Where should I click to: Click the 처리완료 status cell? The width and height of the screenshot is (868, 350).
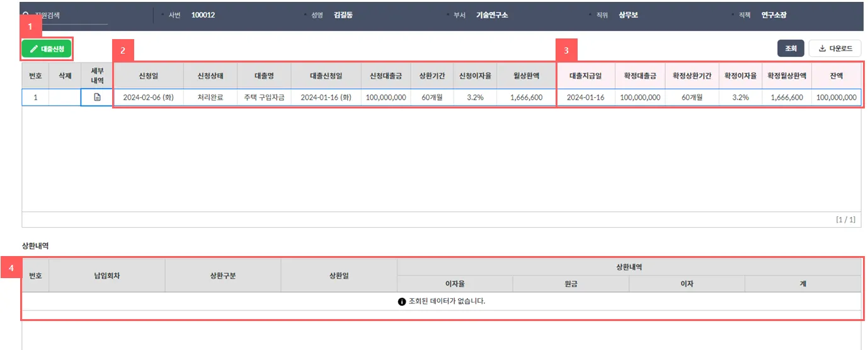(x=211, y=98)
